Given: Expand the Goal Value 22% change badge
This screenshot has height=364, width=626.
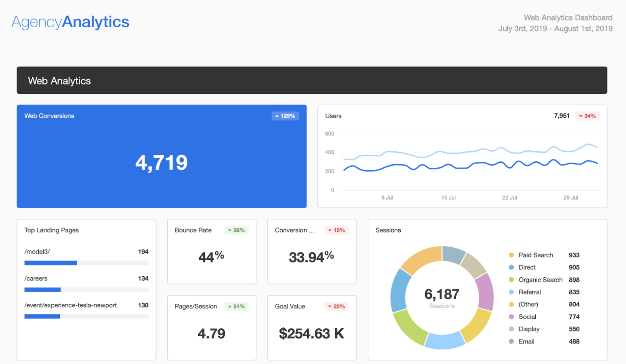Looking at the screenshot, I should click(x=336, y=306).
